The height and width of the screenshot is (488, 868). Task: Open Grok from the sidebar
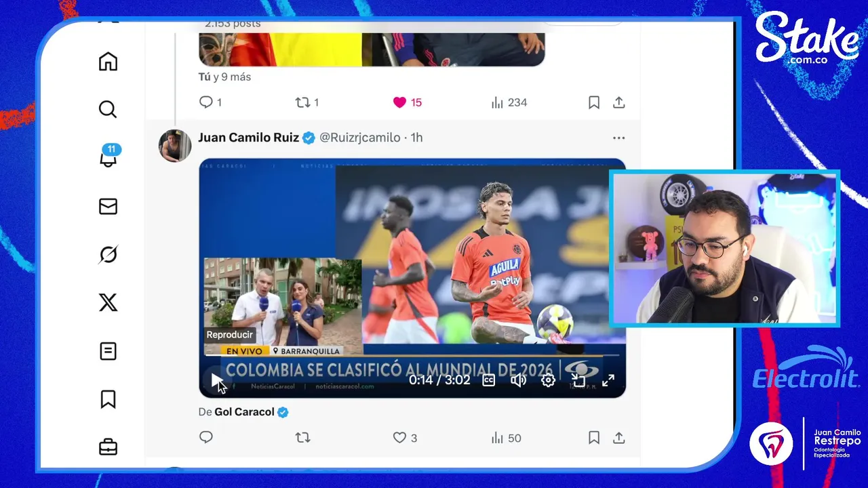tap(108, 254)
